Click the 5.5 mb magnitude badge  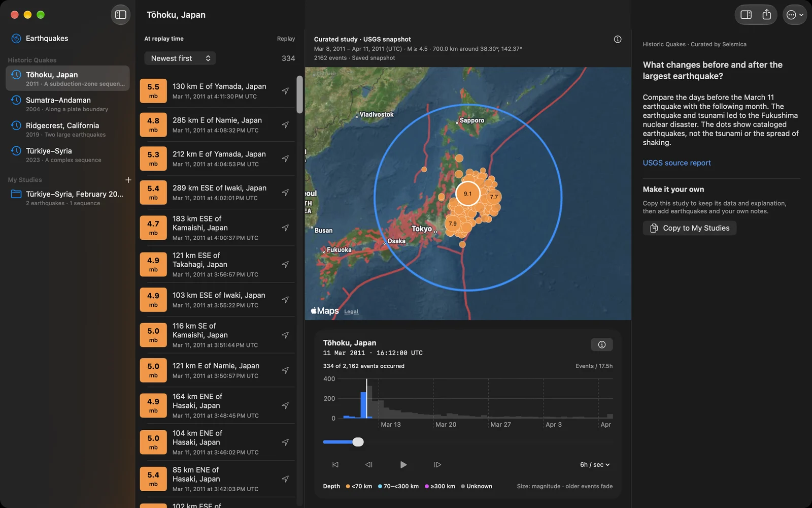pyautogui.click(x=153, y=91)
